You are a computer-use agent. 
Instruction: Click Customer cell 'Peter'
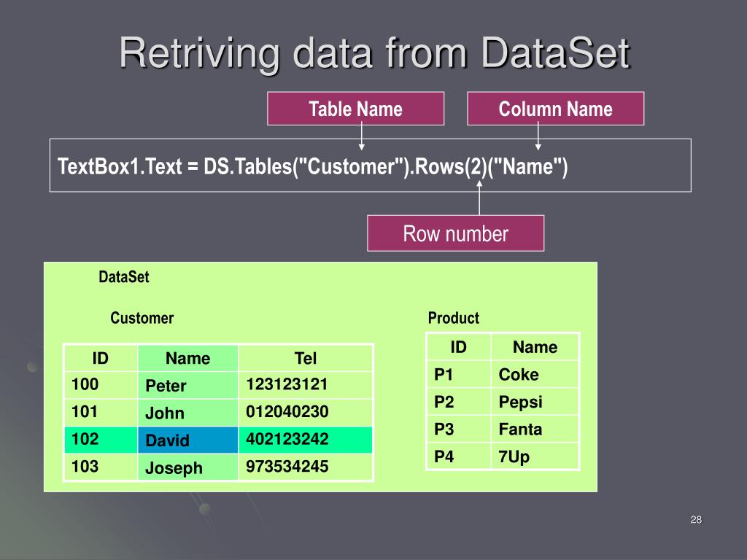188,385
